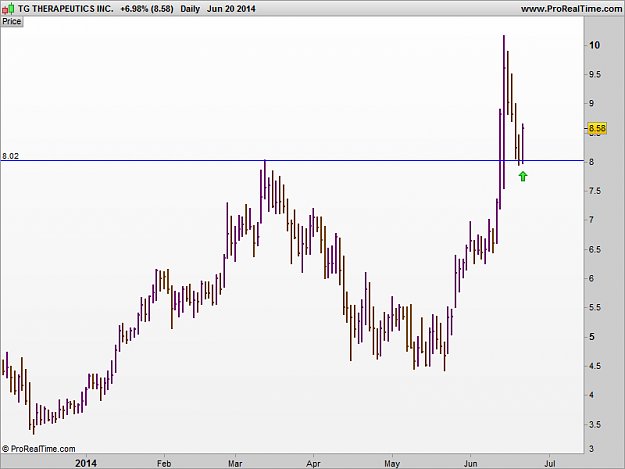Click the 3 price level on the axis
The image size is (625, 469).
point(592,449)
